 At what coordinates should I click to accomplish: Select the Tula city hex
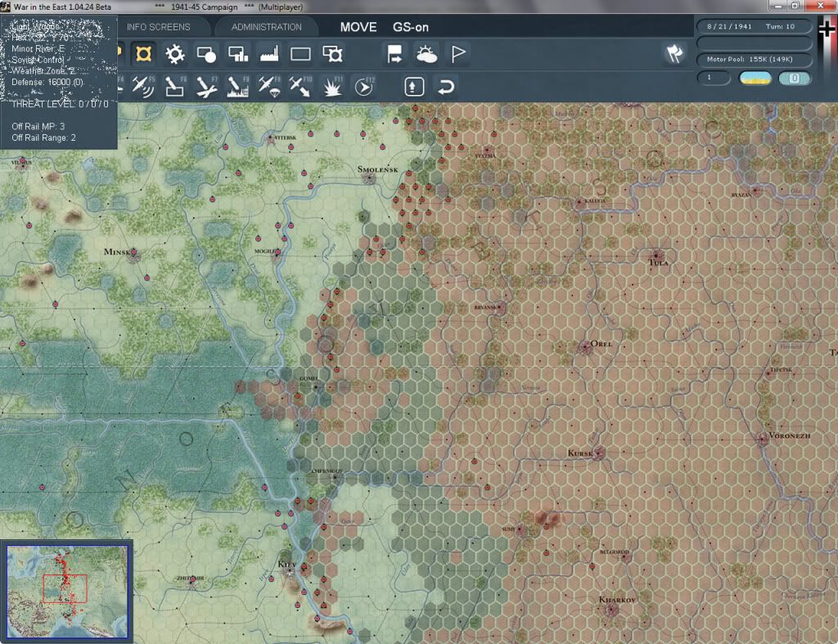coord(657,255)
